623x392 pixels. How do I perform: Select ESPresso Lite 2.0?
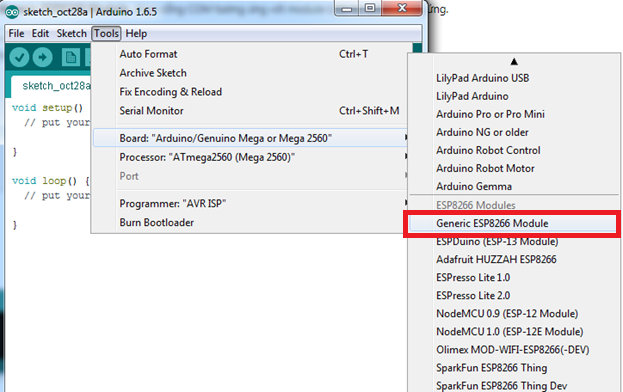pyautogui.click(x=514, y=295)
